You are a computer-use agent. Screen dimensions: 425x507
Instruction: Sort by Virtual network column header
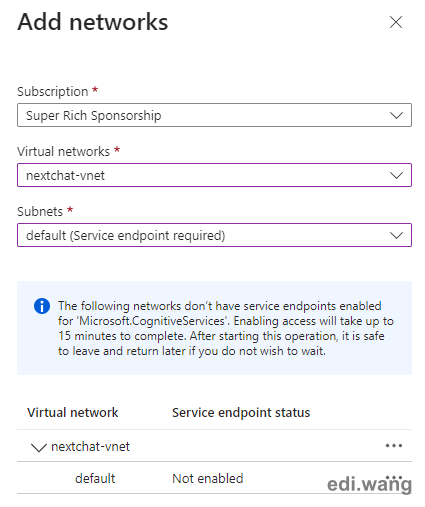pos(73,412)
